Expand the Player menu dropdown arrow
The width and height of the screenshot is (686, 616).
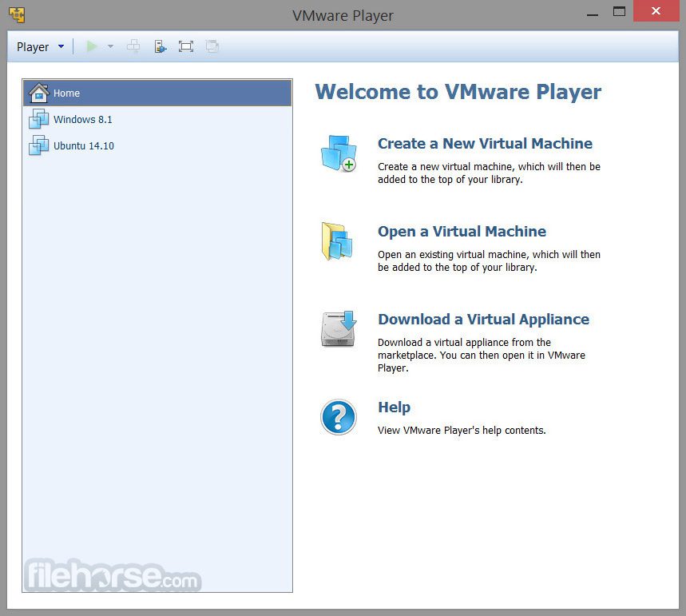tap(60, 46)
